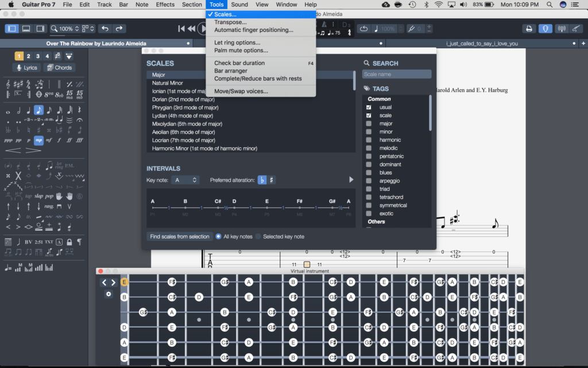Open the Key note dropdown

point(185,180)
